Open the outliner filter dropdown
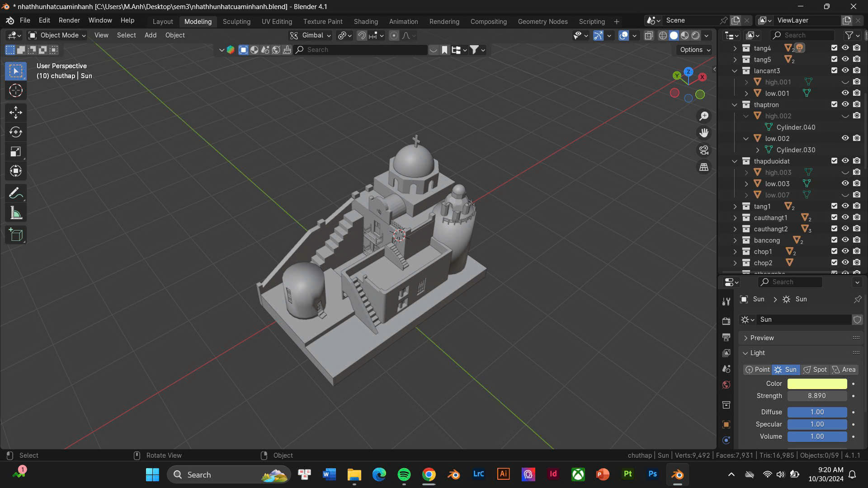The image size is (868, 488). click(852, 35)
